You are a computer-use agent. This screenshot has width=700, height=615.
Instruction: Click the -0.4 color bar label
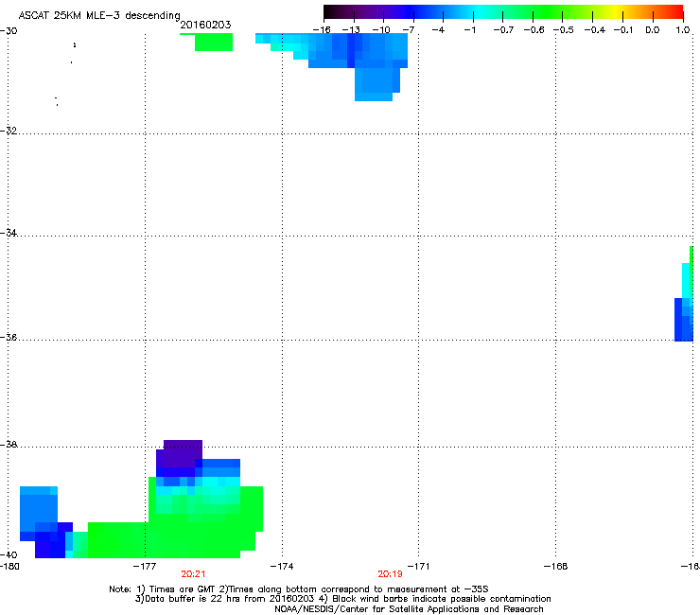595,30
